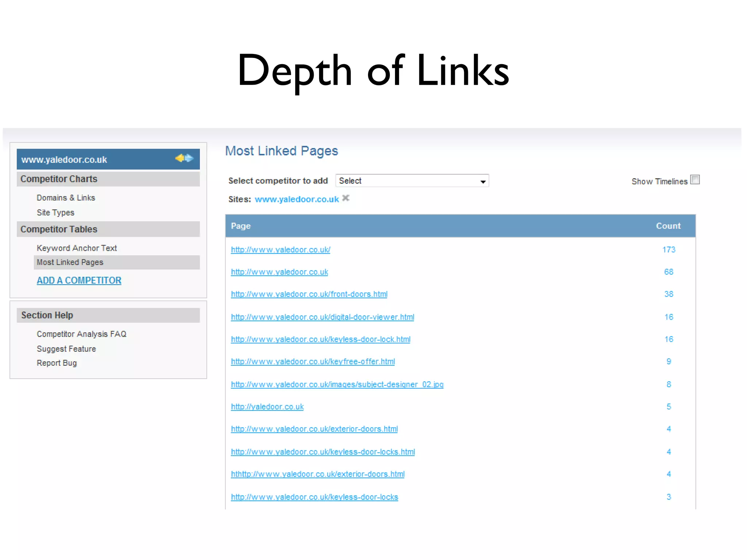The height and width of the screenshot is (560, 747).
Task: Open Keyword Anchor Text table
Action: point(77,248)
